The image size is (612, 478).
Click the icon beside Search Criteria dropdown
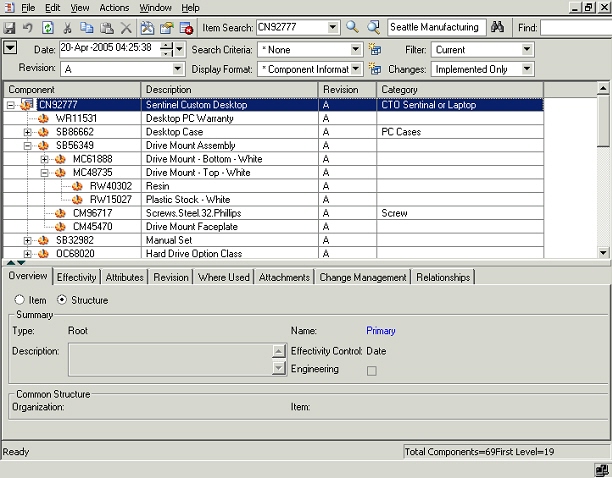pyautogui.click(x=375, y=50)
